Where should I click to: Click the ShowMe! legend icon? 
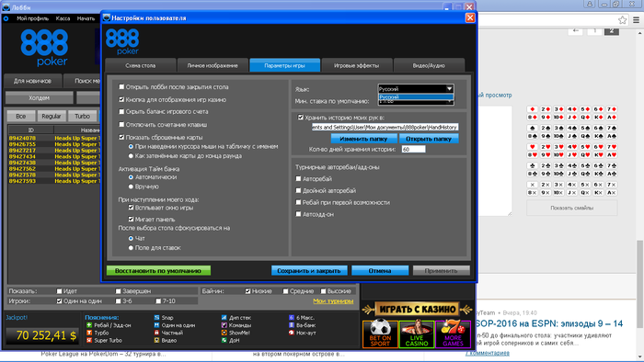pyautogui.click(x=224, y=333)
